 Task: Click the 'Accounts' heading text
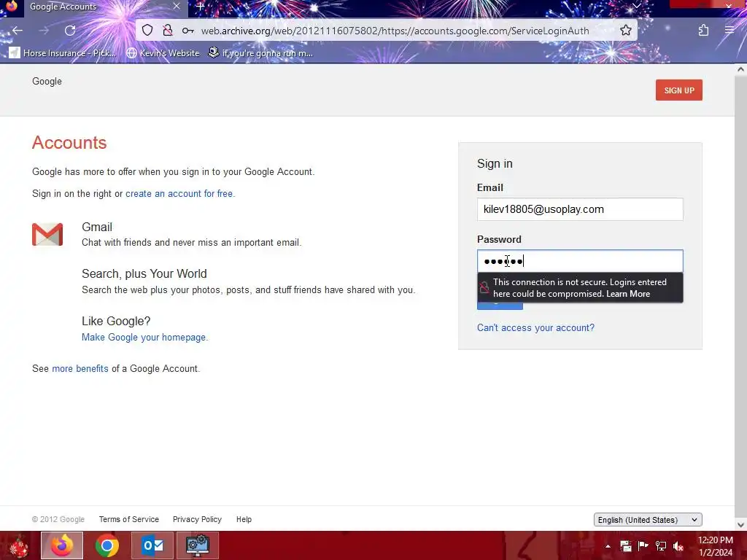pyautogui.click(x=69, y=143)
